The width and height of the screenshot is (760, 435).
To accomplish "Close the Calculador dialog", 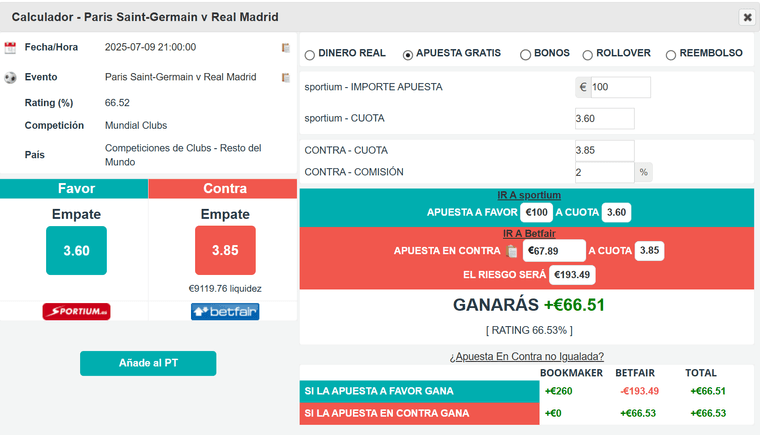I will point(747,17).
